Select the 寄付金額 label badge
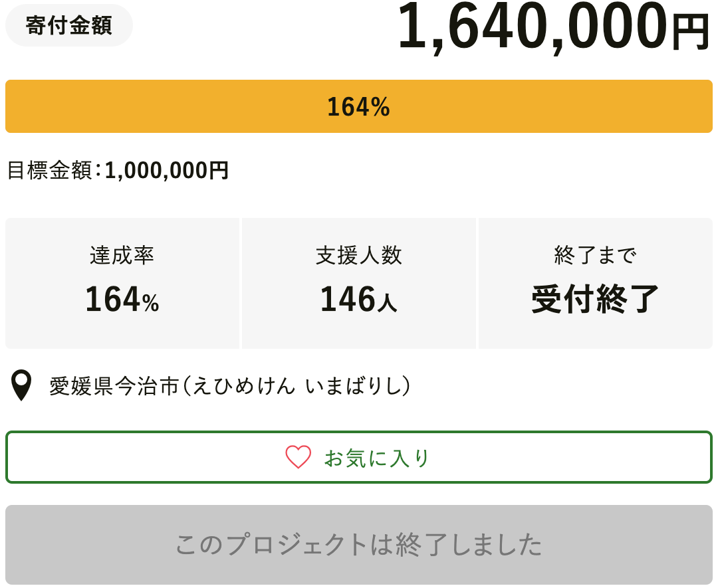 pyautogui.click(x=69, y=25)
